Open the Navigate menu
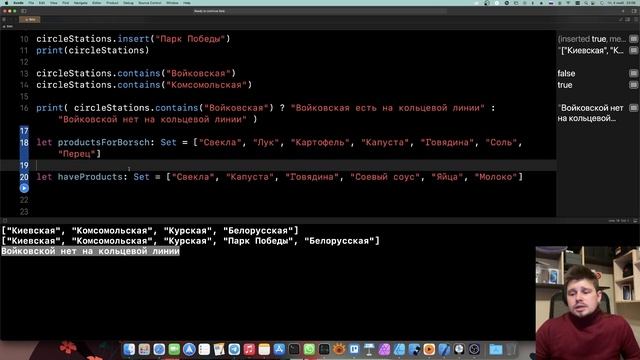Viewport: 640px width, 360px height. pos(80,3)
